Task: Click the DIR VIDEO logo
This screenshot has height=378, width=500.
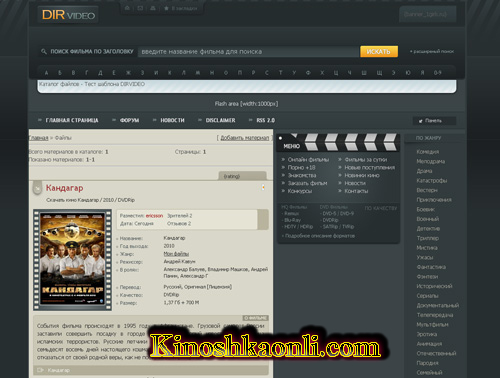Action: 68,15
